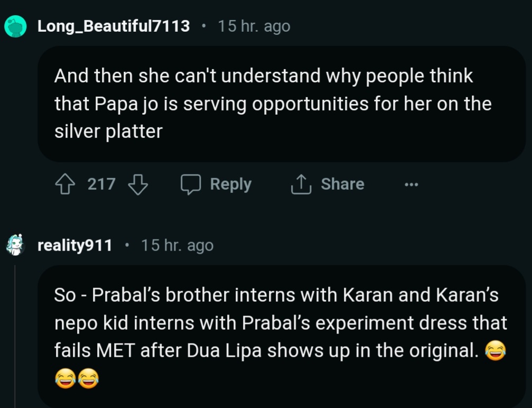This screenshot has height=408, width=532.
Task: Collapse the reply thread using vertical line
Action: pyautogui.click(x=15, y=338)
